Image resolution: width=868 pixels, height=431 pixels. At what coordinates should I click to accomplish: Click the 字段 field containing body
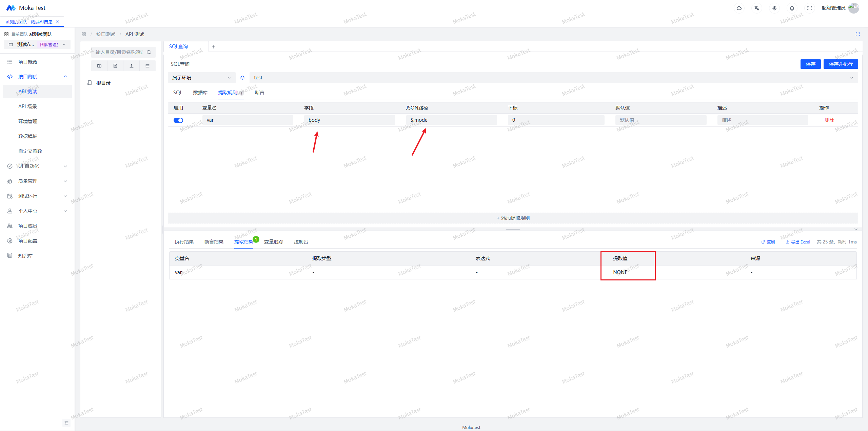(350, 120)
